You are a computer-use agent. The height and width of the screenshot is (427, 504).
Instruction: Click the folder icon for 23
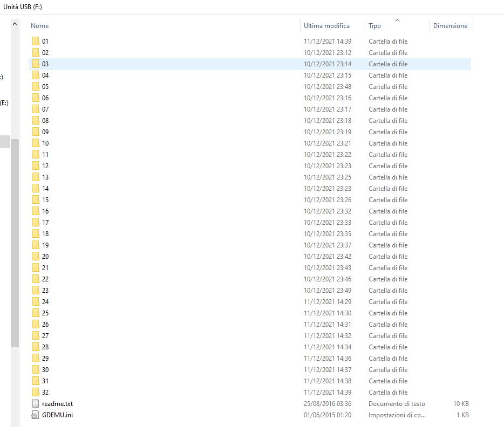click(36, 290)
